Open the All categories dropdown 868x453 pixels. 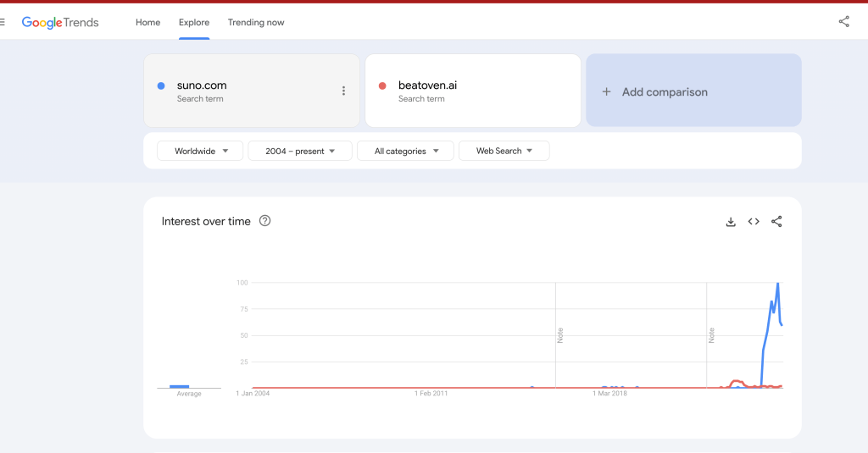(x=405, y=151)
